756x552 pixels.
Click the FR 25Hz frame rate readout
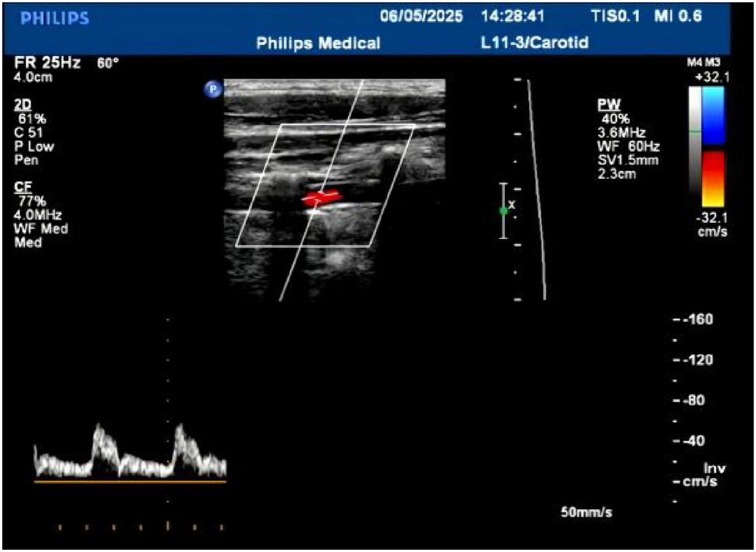tap(47, 63)
